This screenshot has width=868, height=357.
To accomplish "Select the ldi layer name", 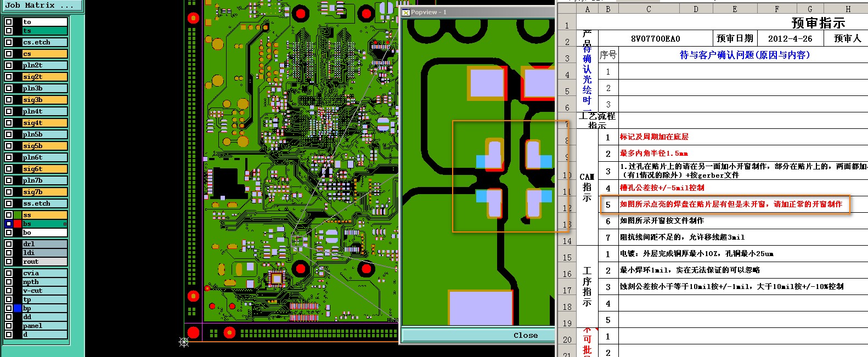I will [45, 253].
